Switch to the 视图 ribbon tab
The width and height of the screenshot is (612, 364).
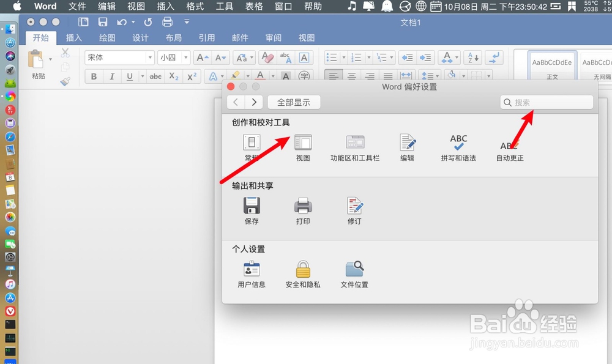(x=307, y=38)
